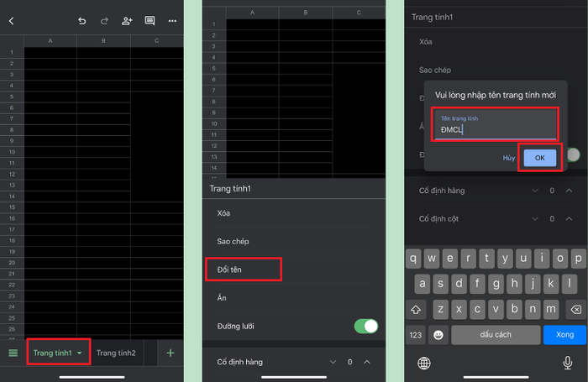Increase the Cố định cột value
This screenshot has width=588, height=382.
(x=569, y=218)
